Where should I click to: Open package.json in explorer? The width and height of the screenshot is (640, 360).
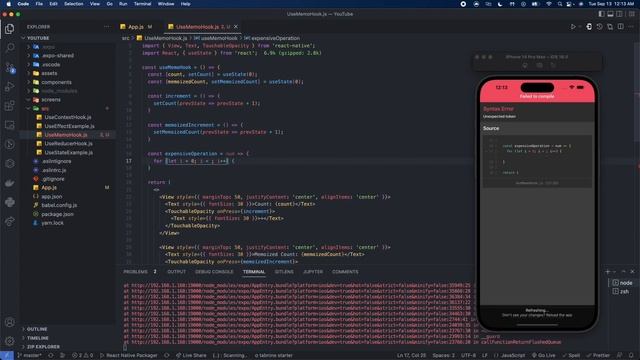[68, 214]
